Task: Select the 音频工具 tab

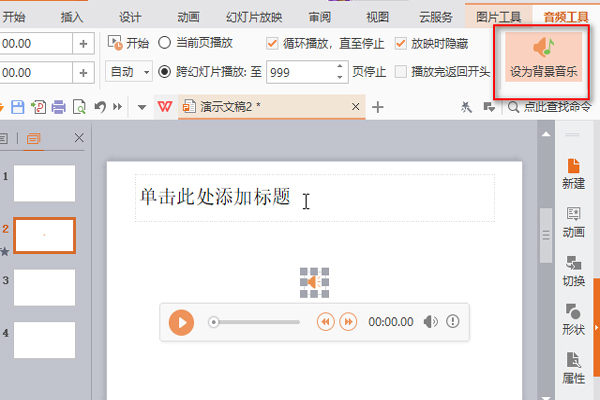Action: click(566, 17)
